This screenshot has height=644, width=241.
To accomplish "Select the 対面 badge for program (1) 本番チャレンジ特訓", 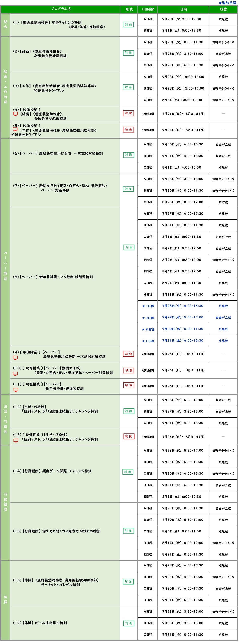I will (129, 25).
